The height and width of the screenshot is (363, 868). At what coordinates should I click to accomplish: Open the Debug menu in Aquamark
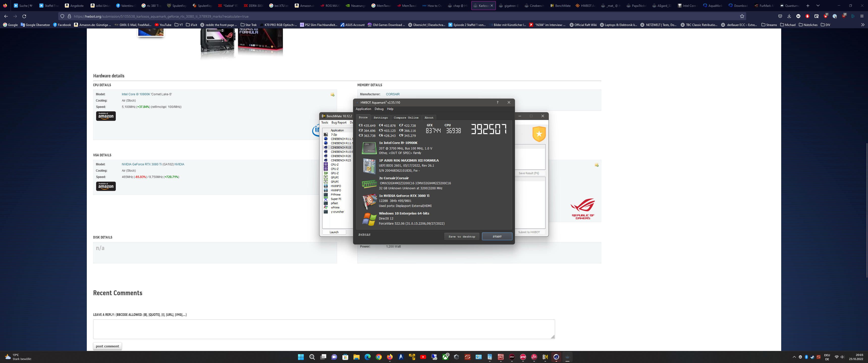coord(379,109)
